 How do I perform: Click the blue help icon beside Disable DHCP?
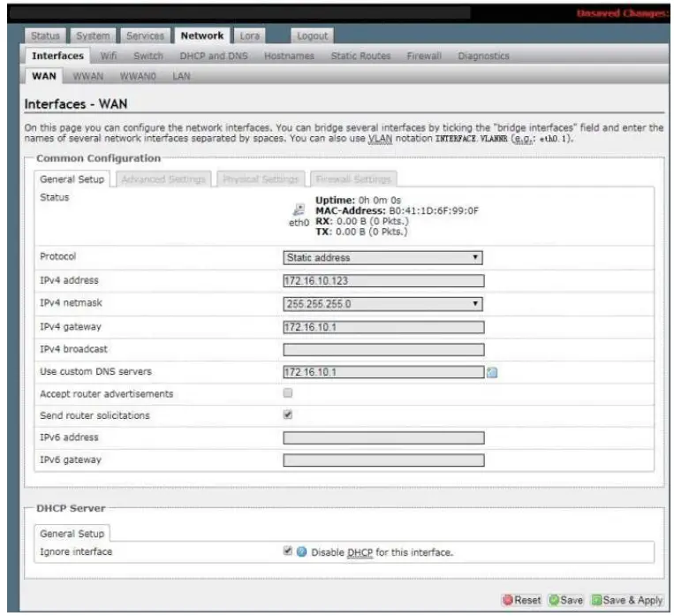[302, 551]
